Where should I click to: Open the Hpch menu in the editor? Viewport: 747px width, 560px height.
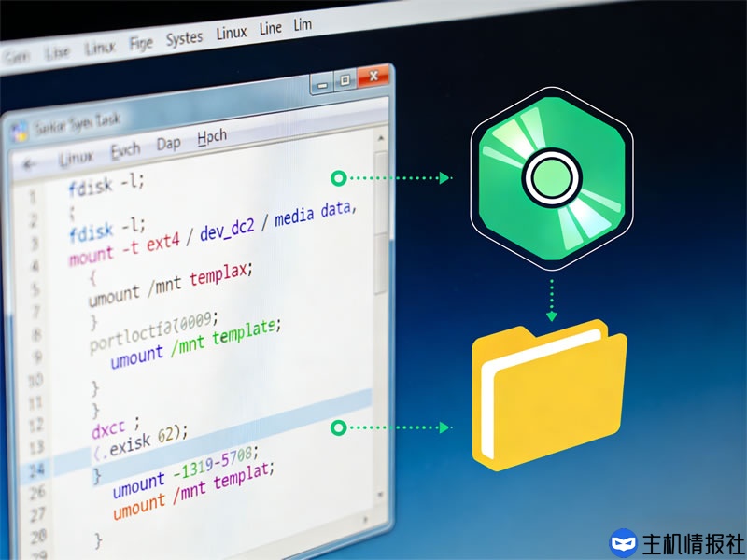(212, 139)
